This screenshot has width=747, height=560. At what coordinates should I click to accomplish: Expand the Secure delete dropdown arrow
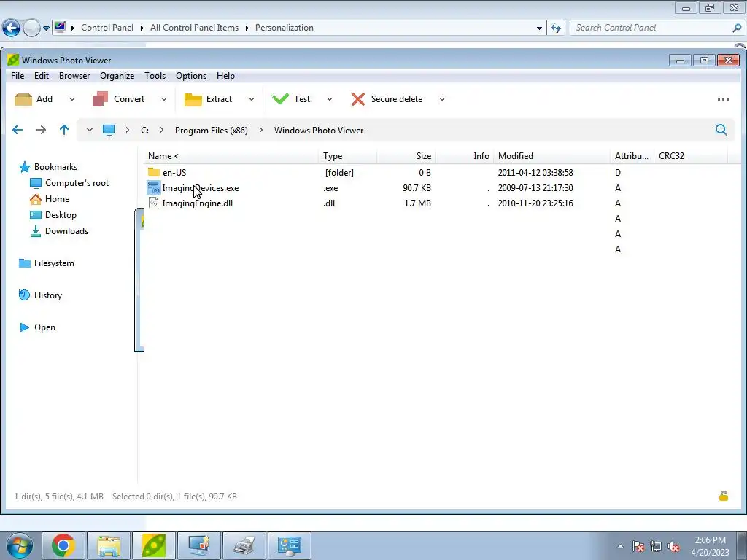pyautogui.click(x=442, y=99)
